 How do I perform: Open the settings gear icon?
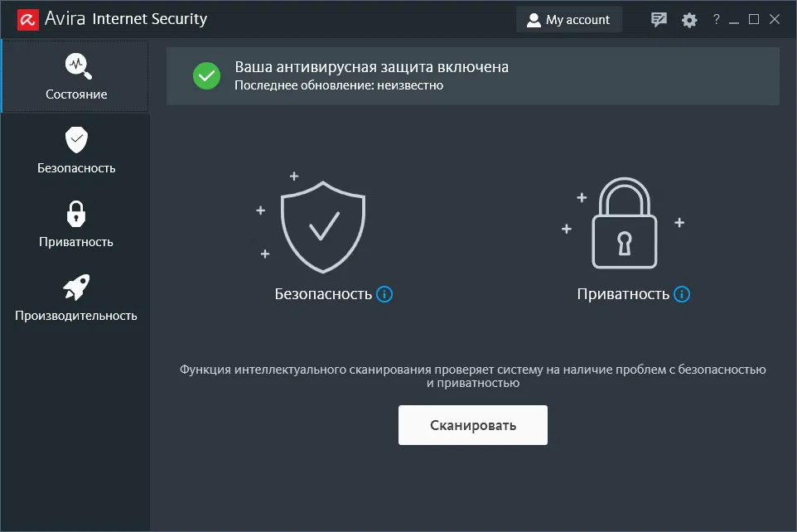(689, 20)
